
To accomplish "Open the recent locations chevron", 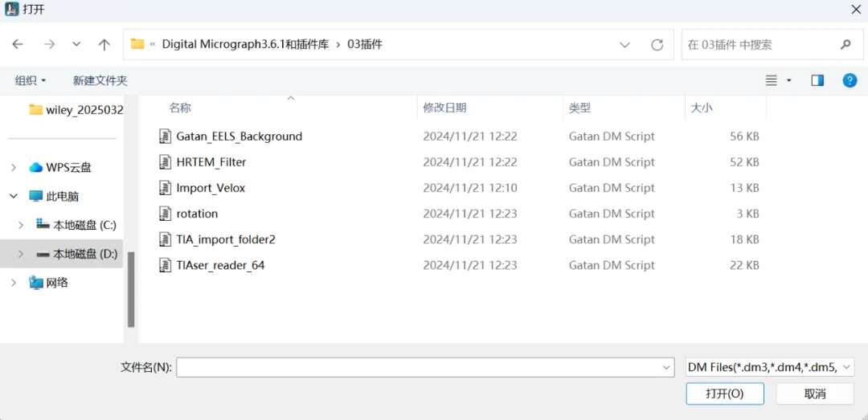I will [x=77, y=45].
